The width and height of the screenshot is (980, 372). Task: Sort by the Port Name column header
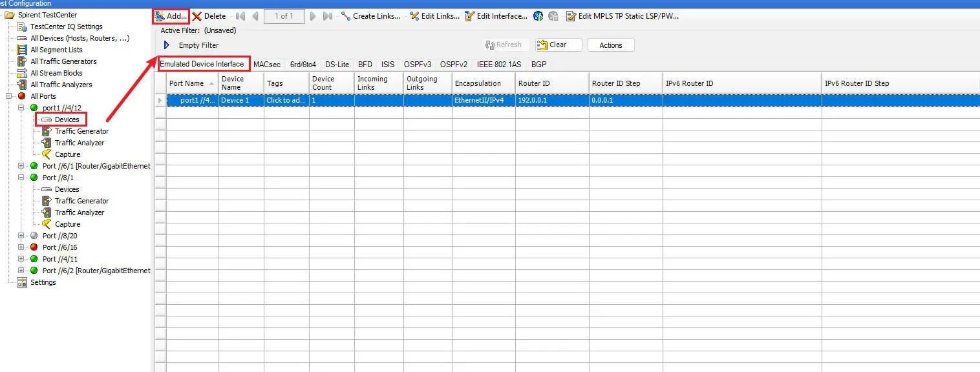tap(186, 83)
